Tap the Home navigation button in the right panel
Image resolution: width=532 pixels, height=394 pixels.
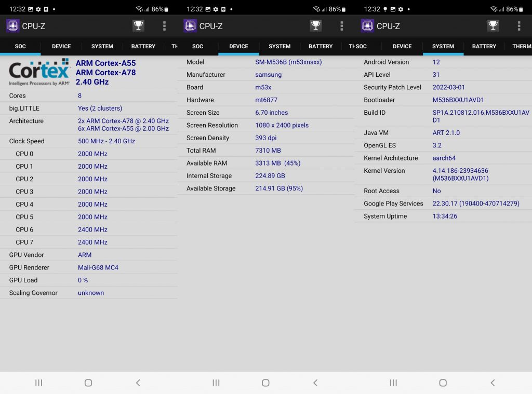[x=443, y=383]
